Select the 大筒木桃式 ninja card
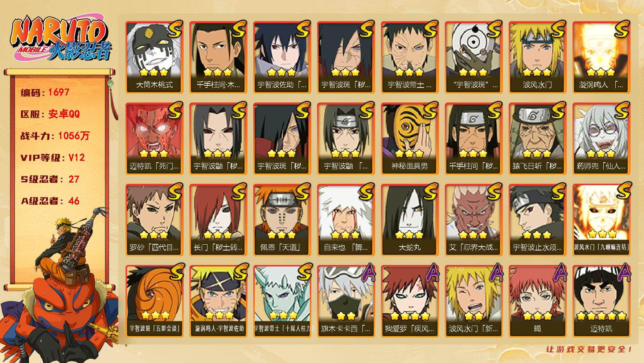 pos(154,57)
